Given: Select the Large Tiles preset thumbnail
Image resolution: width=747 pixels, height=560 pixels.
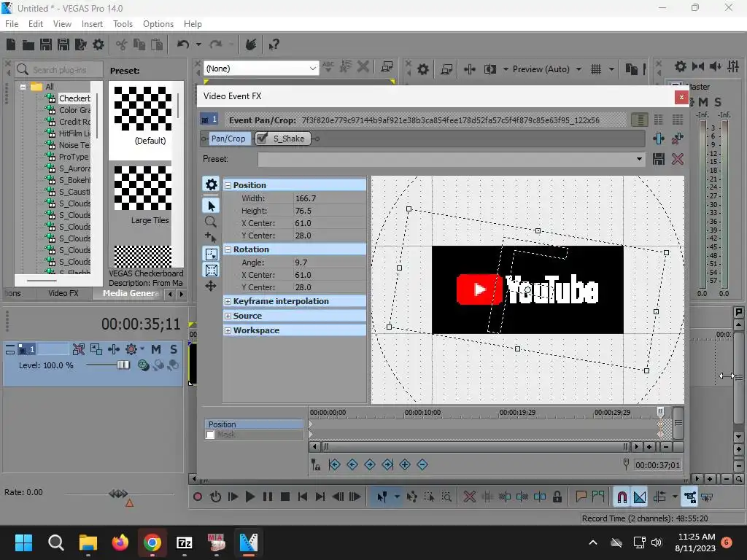Looking at the screenshot, I should (142, 188).
